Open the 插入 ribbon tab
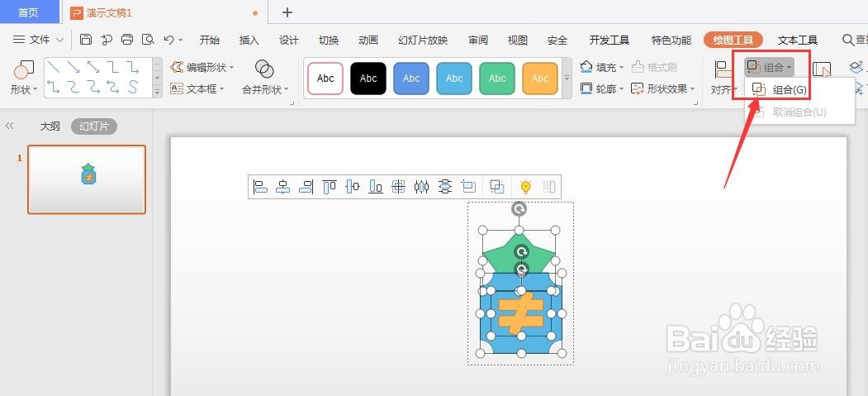Viewport: 868px width, 396px height. (x=249, y=40)
